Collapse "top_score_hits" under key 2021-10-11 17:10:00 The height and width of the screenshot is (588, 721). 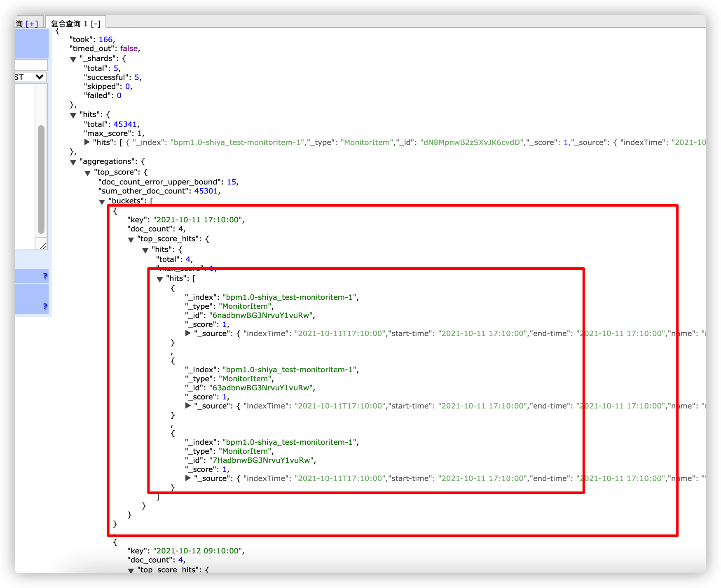tap(131, 240)
